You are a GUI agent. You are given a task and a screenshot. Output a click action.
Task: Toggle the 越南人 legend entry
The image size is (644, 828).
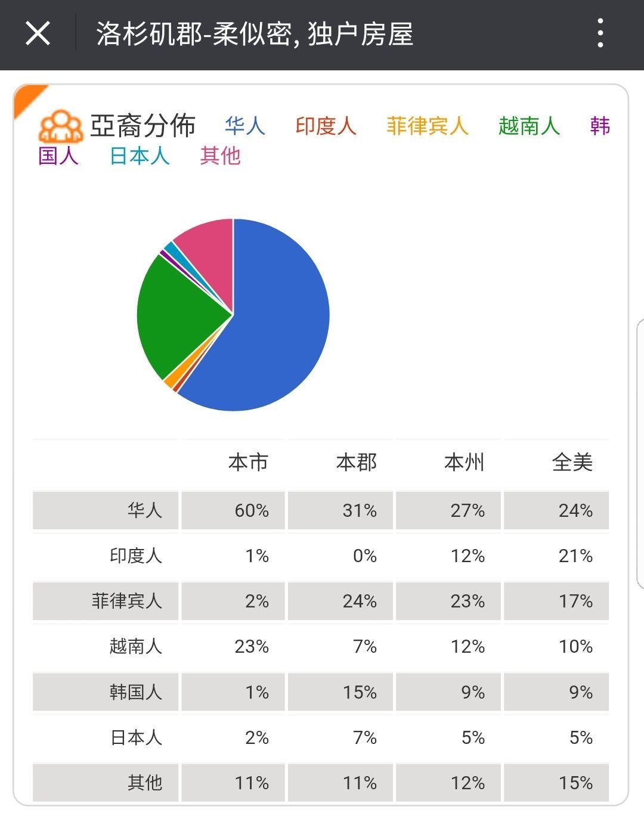(x=529, y=126)
